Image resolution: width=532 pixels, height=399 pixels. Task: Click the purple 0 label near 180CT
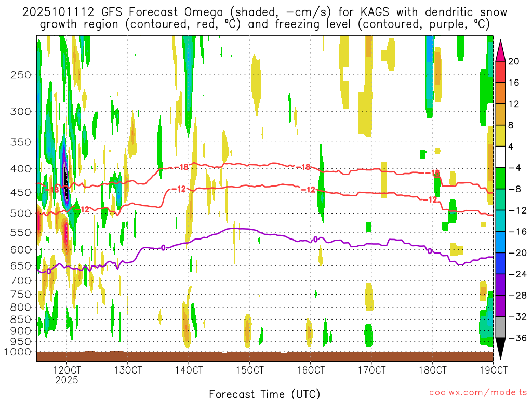pyautogui.click(x=430, y=251)
